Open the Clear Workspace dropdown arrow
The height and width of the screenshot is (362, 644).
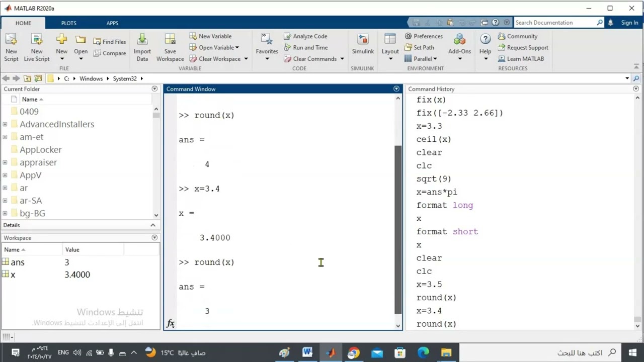click(x=246, y=59)
